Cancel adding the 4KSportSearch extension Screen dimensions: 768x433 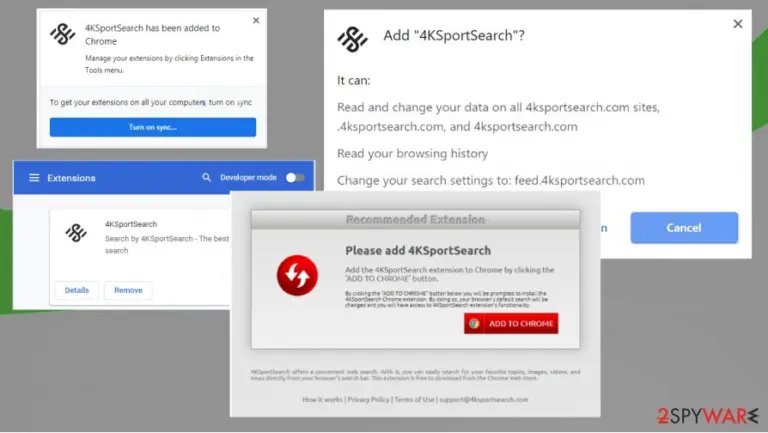pyautogui.click(x=684, y=228)
